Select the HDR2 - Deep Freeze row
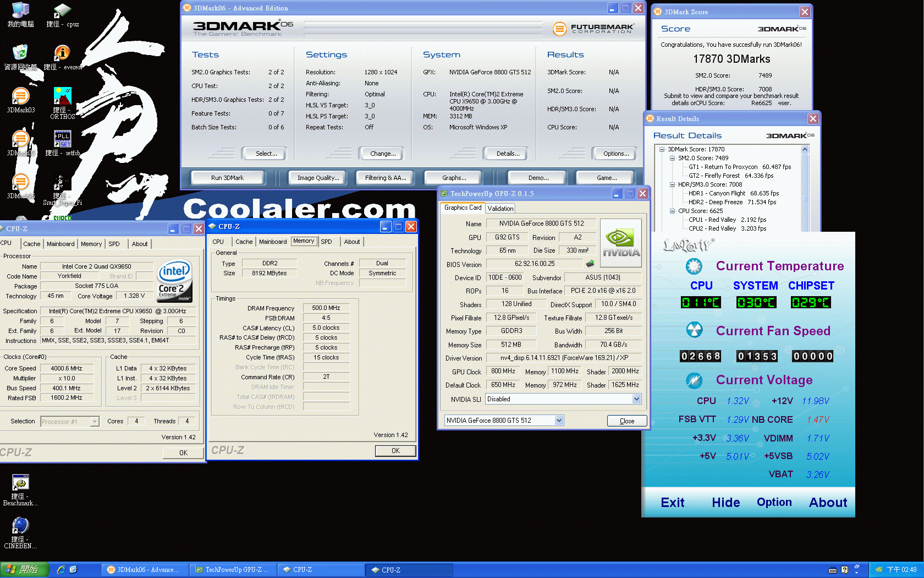This screenshot has width=924, height=578. click(x=732, y=202)
